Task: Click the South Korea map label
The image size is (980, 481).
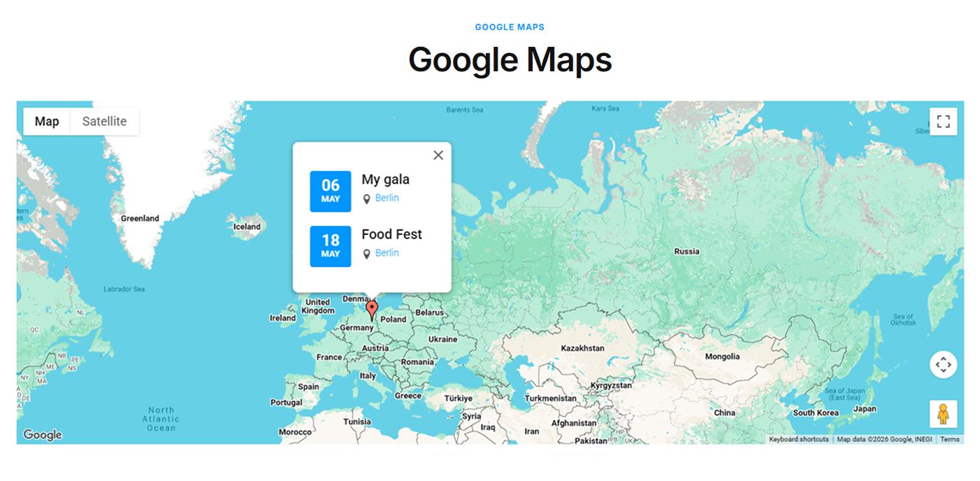Action: 815,412
